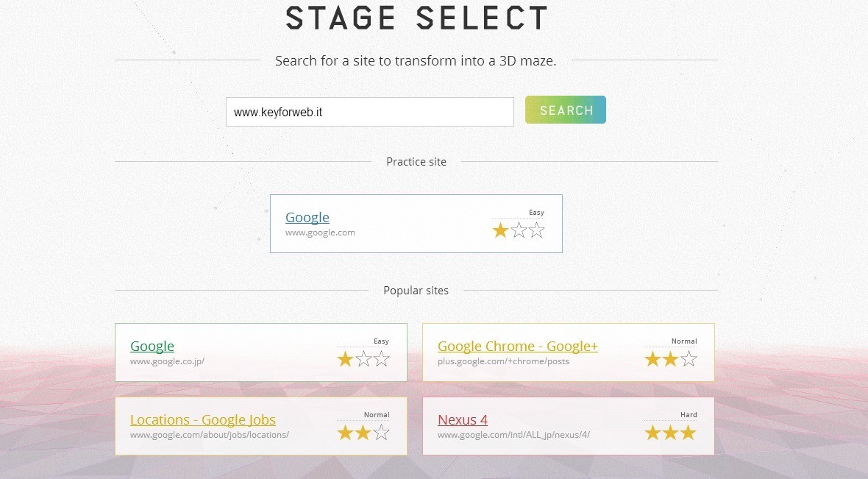Click the first star on the Google Jobs card
The image size is (868, 479).
point(345,433)
